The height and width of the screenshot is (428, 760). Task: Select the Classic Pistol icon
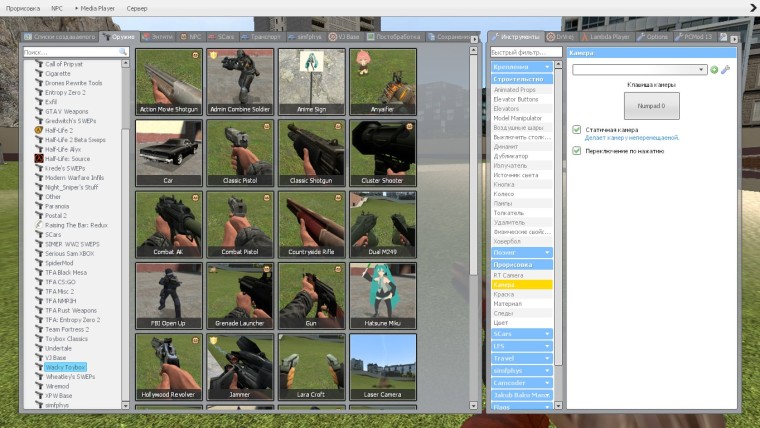(x=240, y=153)
